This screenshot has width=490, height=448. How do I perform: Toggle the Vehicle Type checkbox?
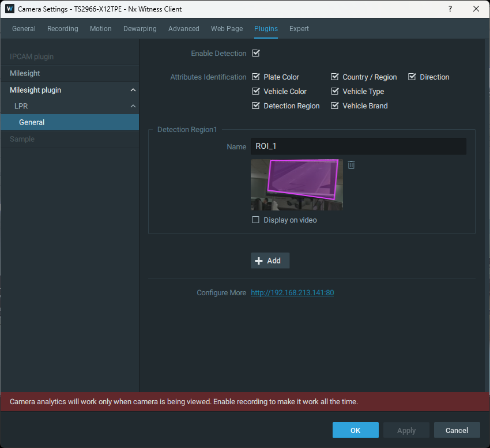(335, 91)
